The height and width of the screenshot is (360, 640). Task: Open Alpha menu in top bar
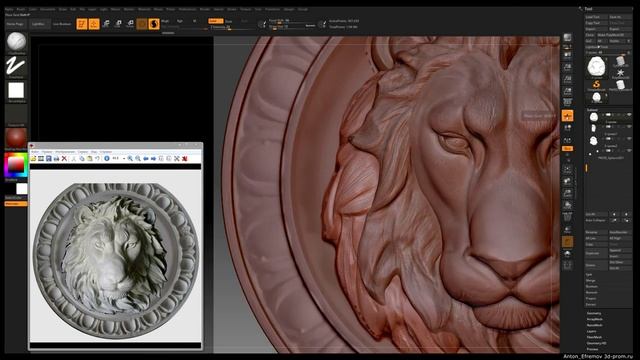coord(8,9)
